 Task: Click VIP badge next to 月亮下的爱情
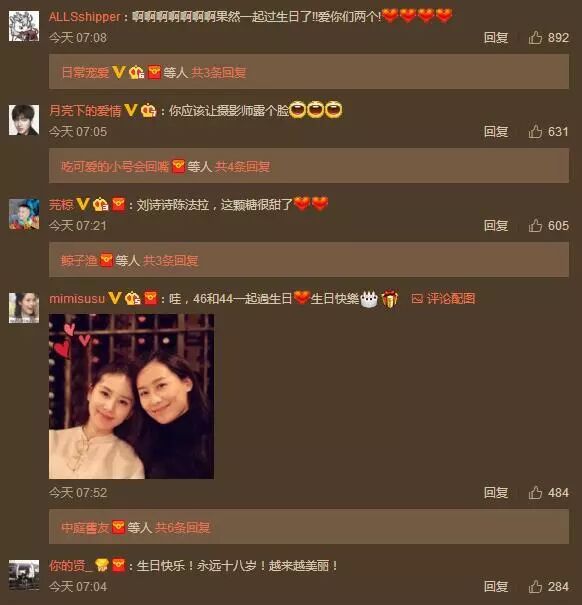131,110
